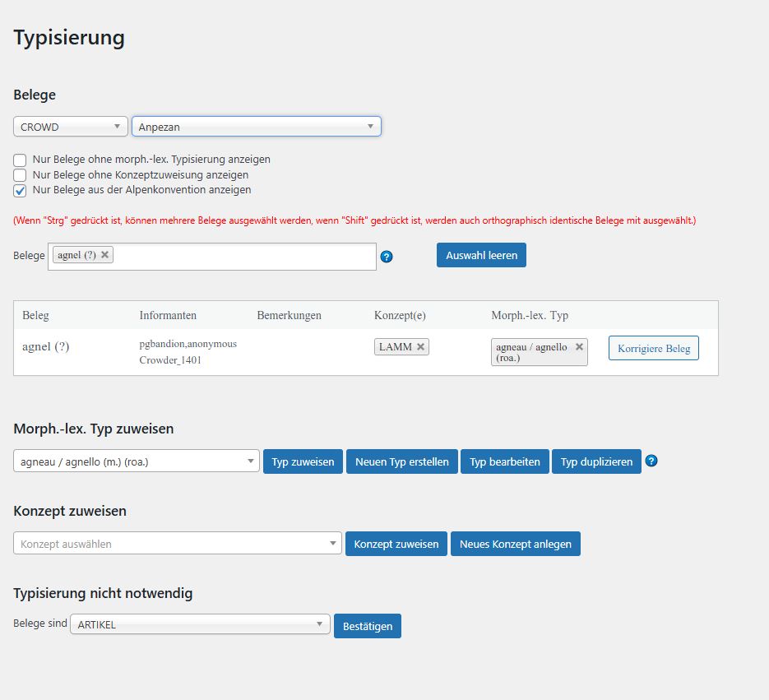Remove agneau / agnello type tag

coord(579,347)
